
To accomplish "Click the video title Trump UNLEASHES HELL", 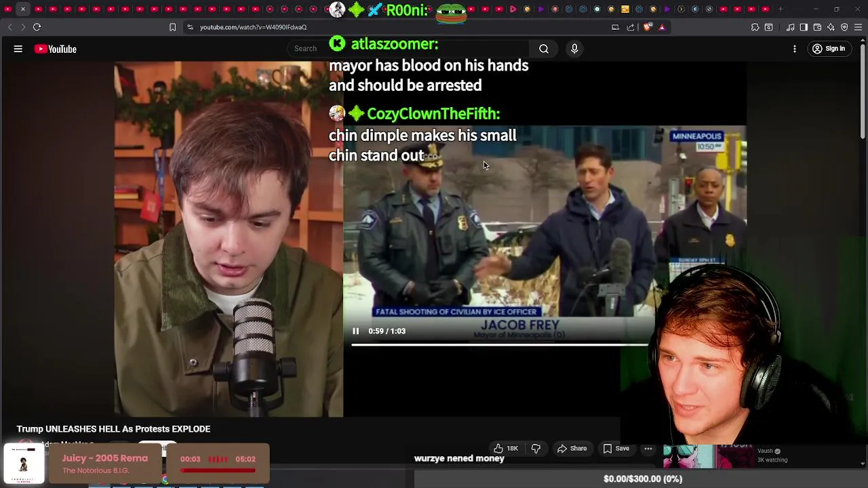I will [x=113, y=429].
